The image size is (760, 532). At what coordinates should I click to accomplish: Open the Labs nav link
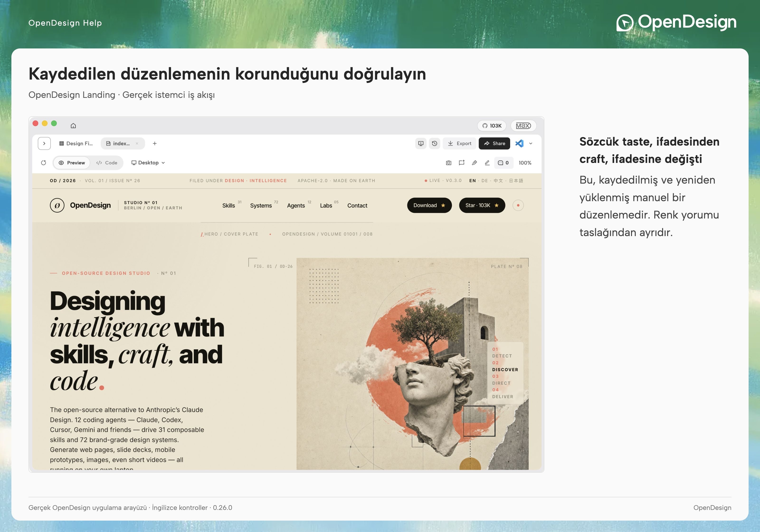326,206
